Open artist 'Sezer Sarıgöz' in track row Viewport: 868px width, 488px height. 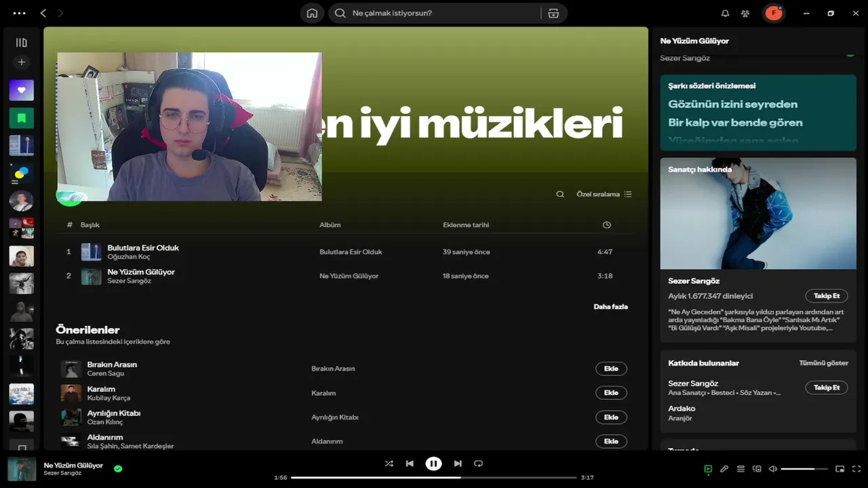129,281
